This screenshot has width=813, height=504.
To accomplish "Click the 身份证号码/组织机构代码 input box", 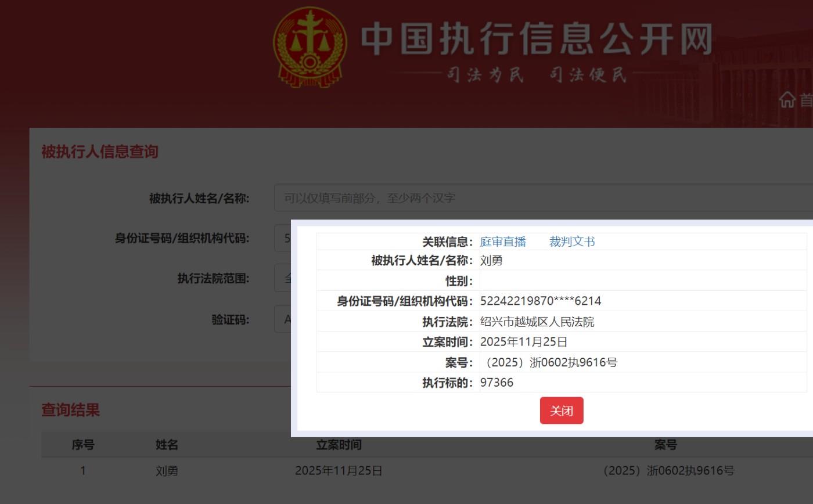I will [282, 238].
